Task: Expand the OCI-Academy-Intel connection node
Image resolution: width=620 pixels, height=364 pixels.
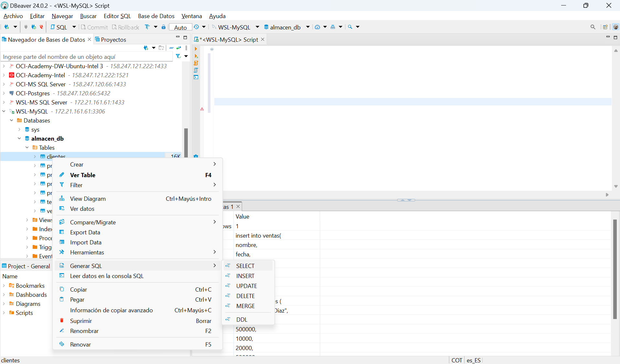Action: point(4,75)
